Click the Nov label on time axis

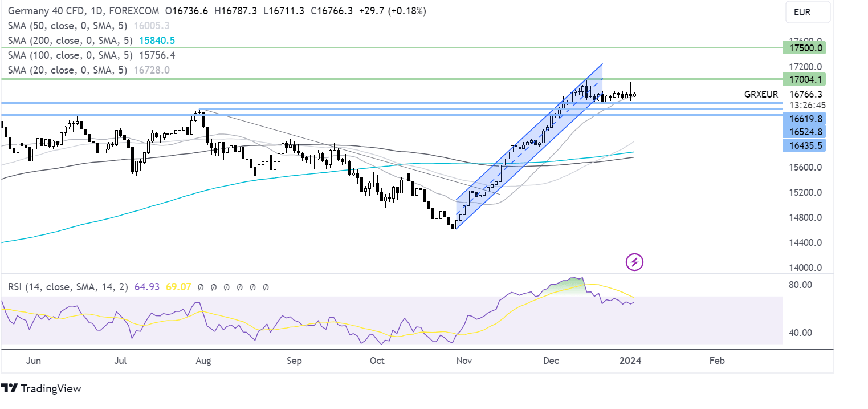pos(464,361)
